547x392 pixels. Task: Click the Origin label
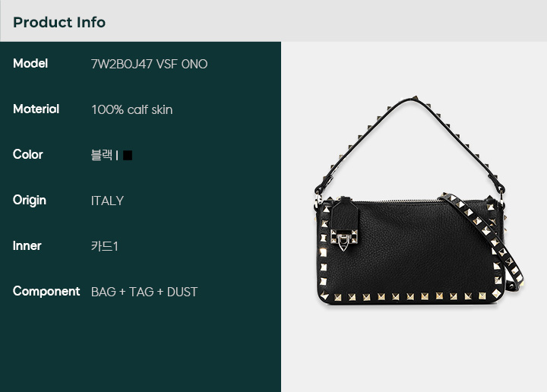(x=30, y=201)
